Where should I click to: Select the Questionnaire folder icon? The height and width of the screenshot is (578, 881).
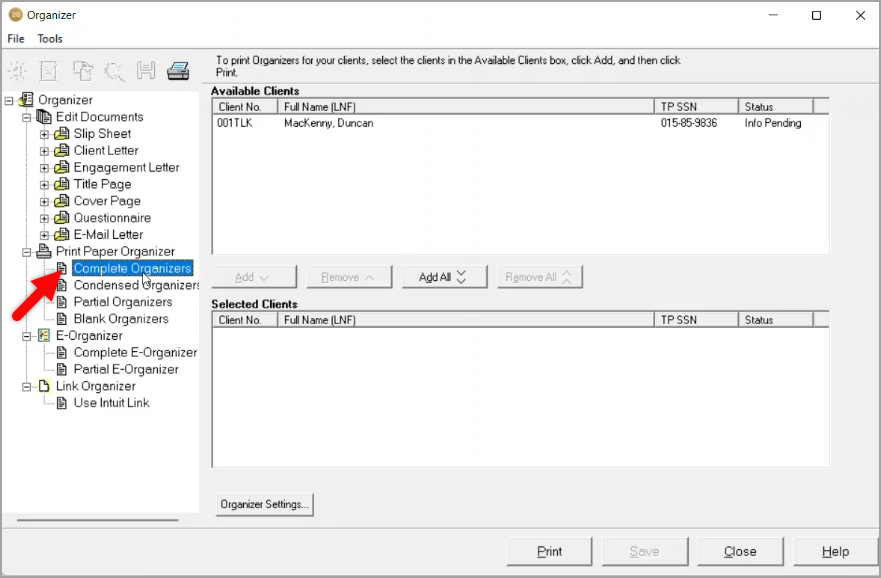click(62, 218)
